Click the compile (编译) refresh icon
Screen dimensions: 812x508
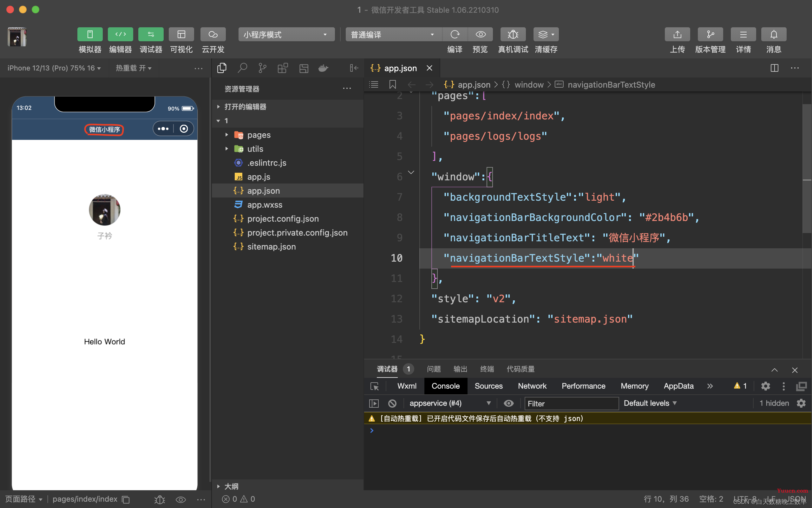click(455, 34)
